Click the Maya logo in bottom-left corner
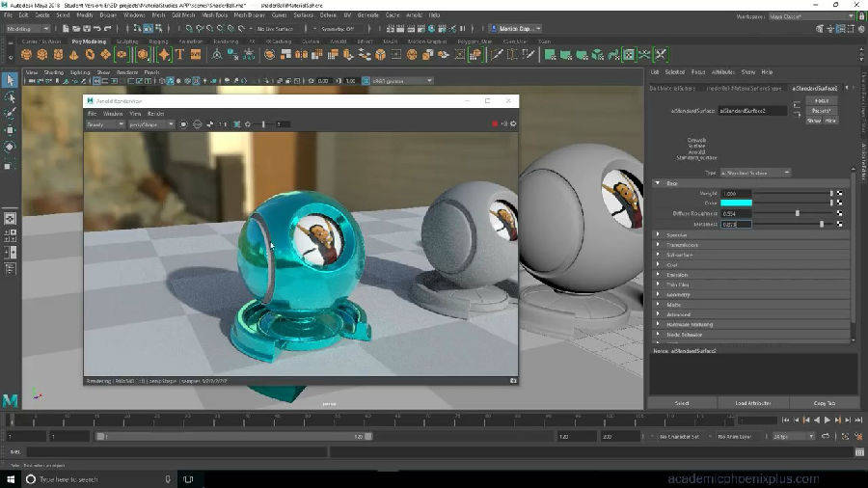This screenshot has height=488, width=868. [10, 400]
